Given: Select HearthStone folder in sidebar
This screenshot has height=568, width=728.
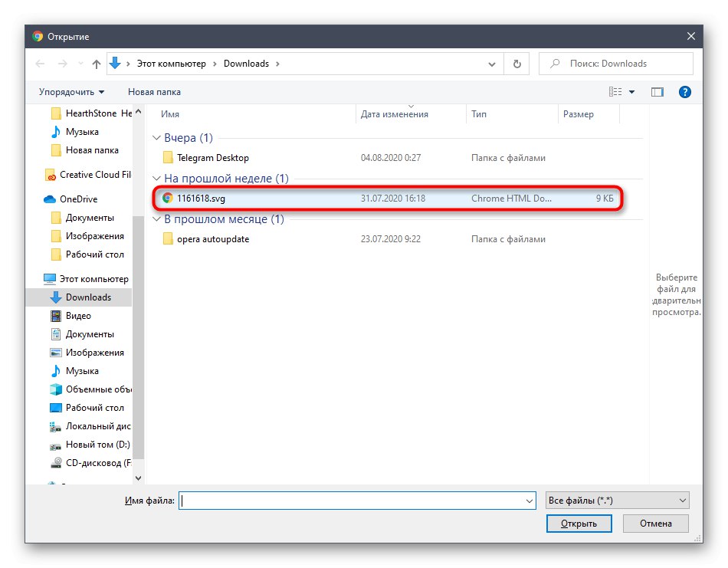Looking at the screenshot, I should 91,113.
